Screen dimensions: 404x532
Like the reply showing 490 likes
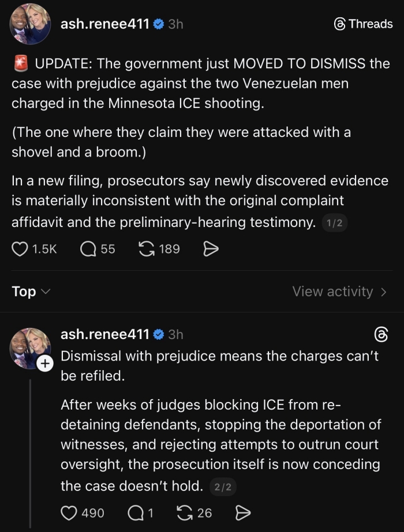(x=69, y=512)
